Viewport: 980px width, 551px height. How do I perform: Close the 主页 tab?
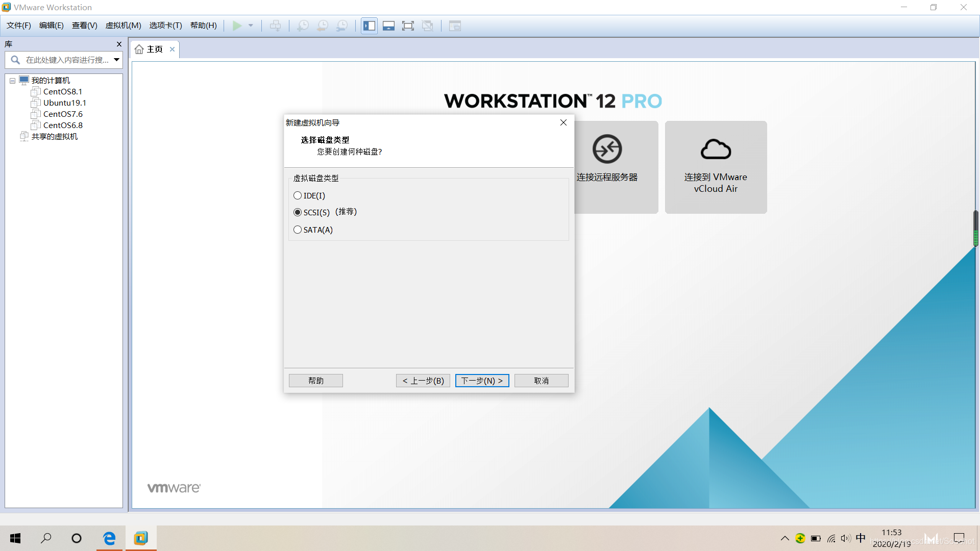click(173, 49)
